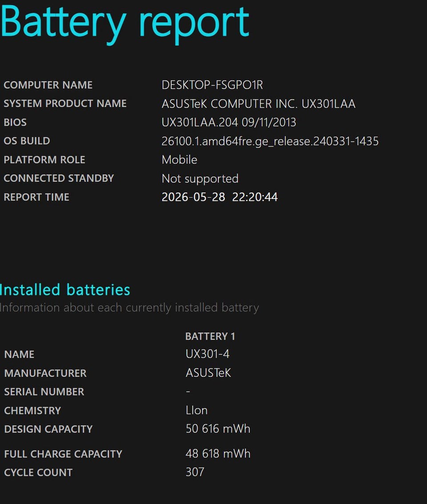Select chemistry value 'LIon'
427x504 pixels.
pos(197,410)
